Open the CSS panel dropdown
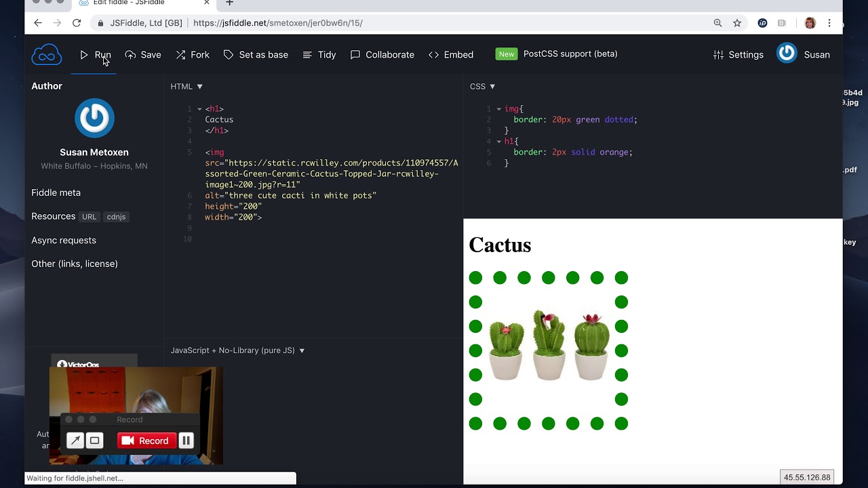The height and width of the screenshot is (488, 868). click(482, 87)
